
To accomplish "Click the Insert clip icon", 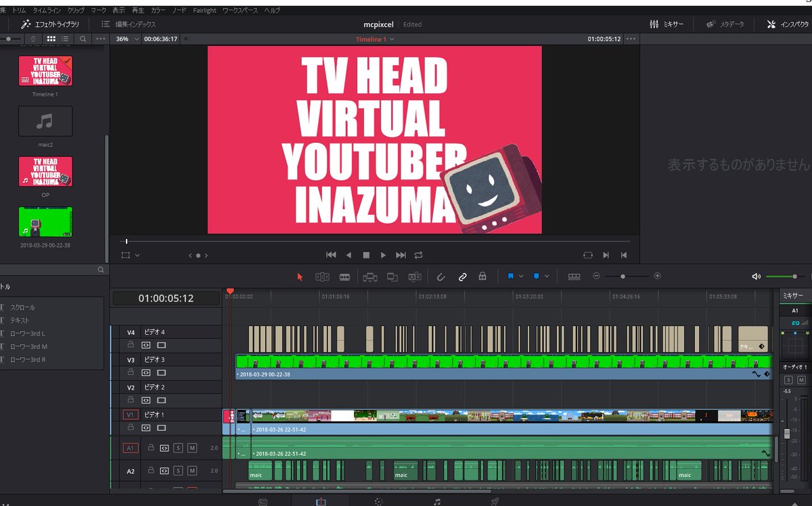I will tap(369, 277).
